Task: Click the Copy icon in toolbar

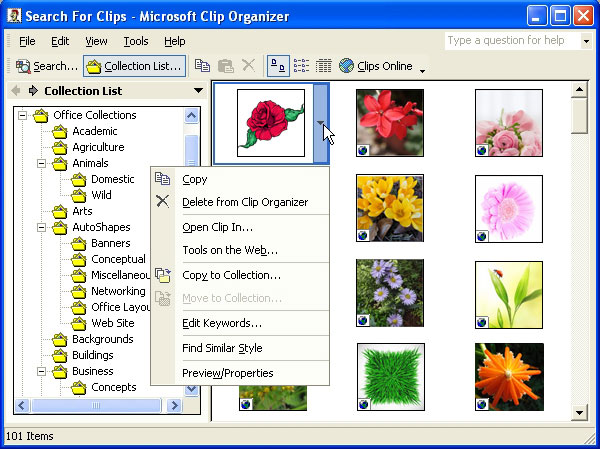Action: click(202, 66)
